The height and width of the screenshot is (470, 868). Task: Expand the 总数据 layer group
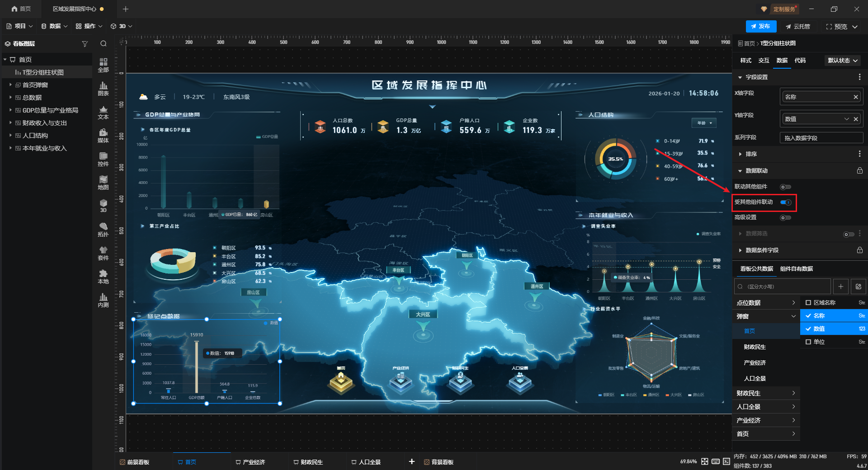click(10, 98)
